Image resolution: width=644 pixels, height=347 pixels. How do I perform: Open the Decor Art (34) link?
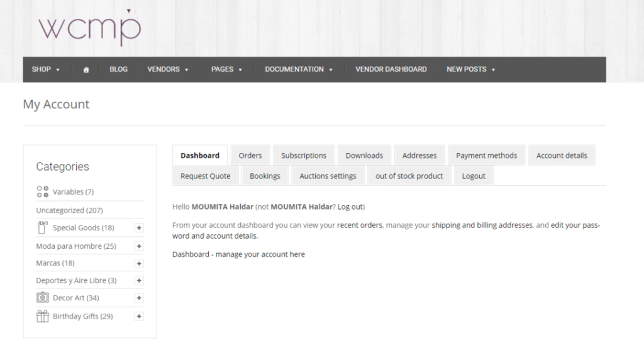(x=76, y=298)
